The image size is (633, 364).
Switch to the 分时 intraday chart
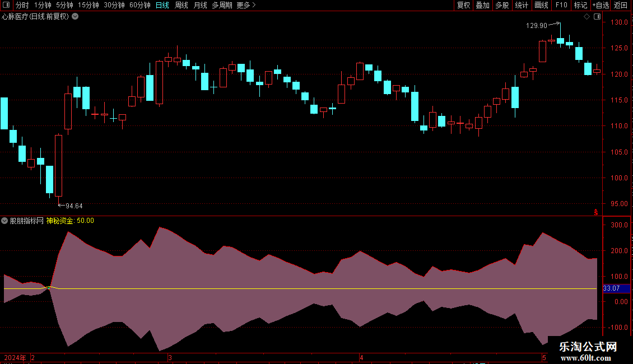click(22, 5)
